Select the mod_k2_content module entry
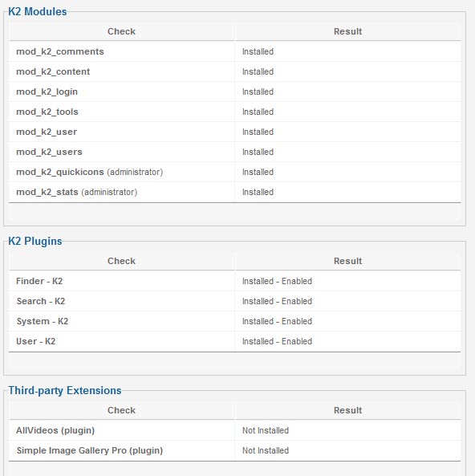The image size is (475, 476). 53,71
